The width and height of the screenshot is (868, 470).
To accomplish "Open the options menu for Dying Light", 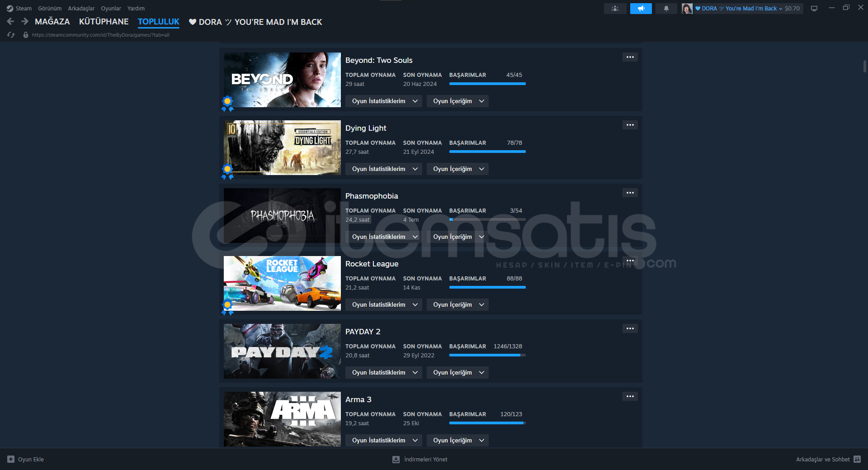I will (x=630, y=125).
